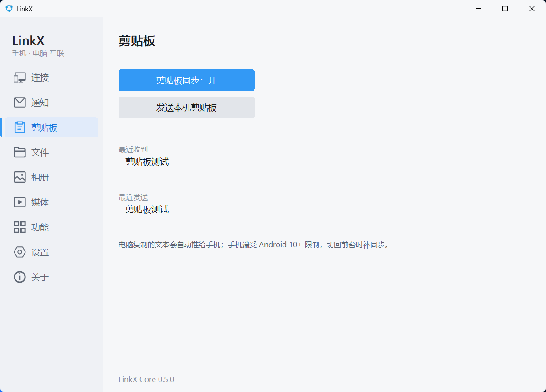Viewport: 546px width, 392px height.
Task: Click the 通知 envelope icon
Action: pos(20,103)
